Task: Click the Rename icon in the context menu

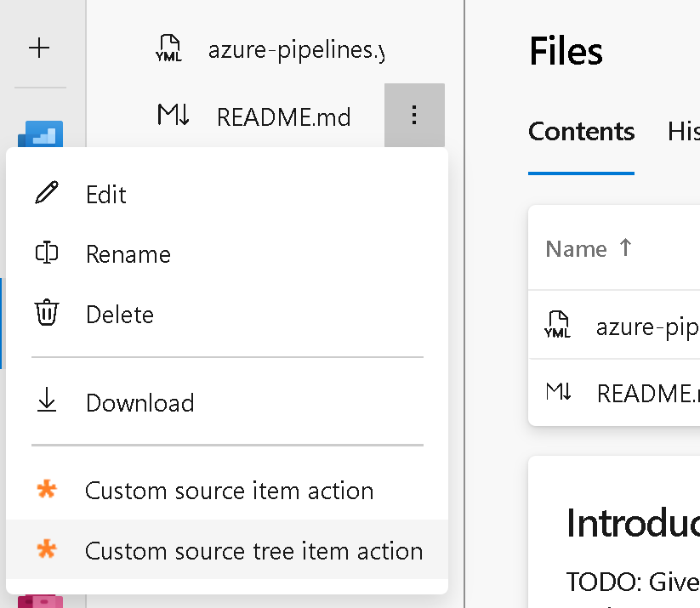Action: [x=48, y=253]
